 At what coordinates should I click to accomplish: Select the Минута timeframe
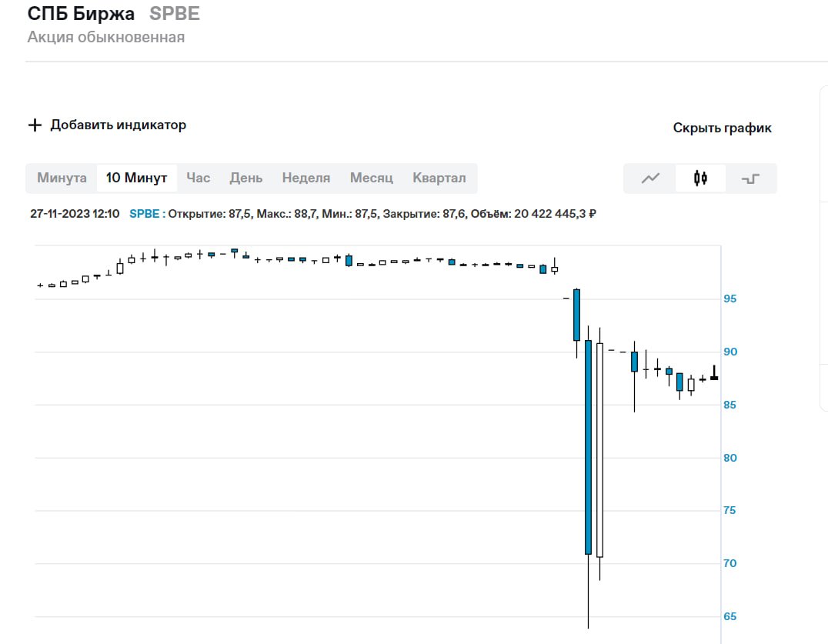tap(62, 178)
